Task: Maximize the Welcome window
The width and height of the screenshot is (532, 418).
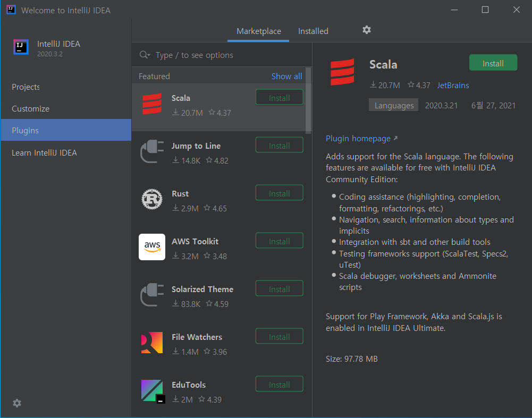Action: click(485, 10)
